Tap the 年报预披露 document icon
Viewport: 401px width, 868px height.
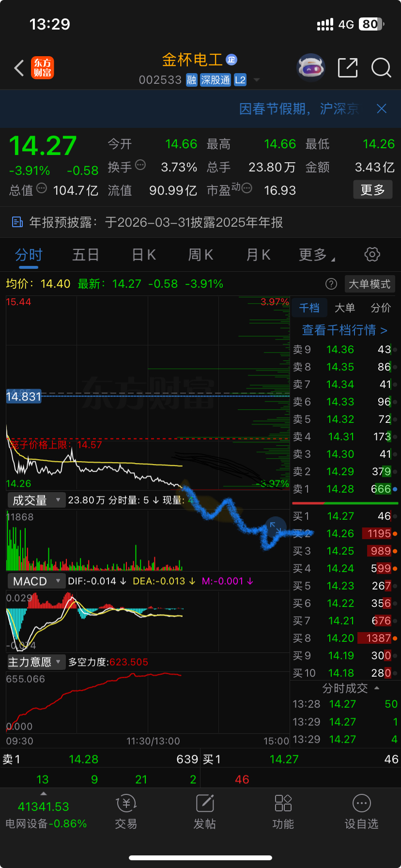pos(17,222)
